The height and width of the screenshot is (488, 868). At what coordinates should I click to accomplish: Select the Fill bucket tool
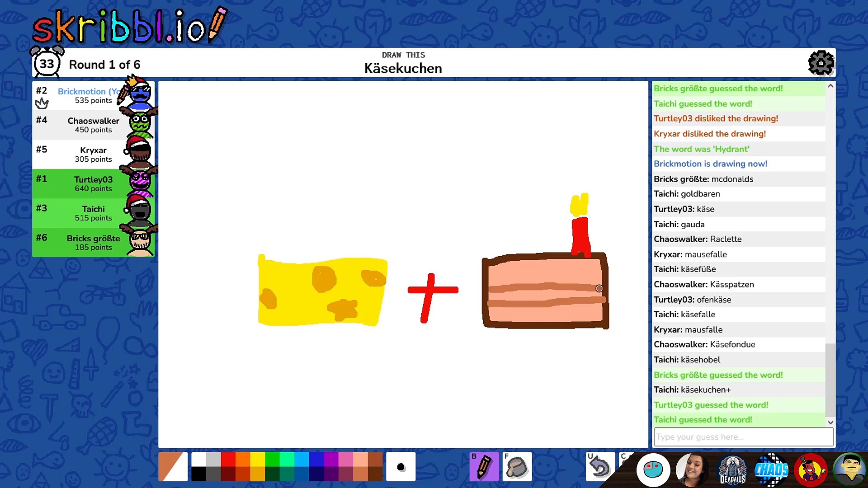(x=517, y=466)
